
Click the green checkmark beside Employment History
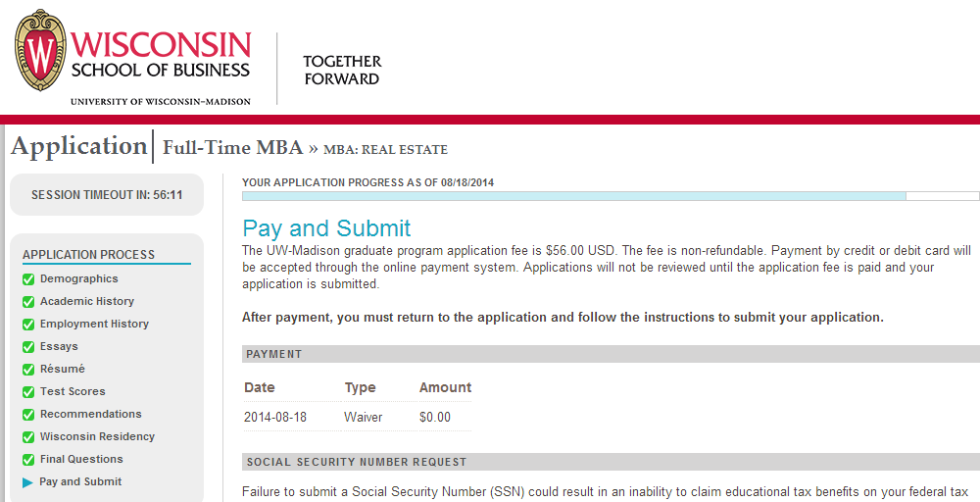click(x=28, y=325)
